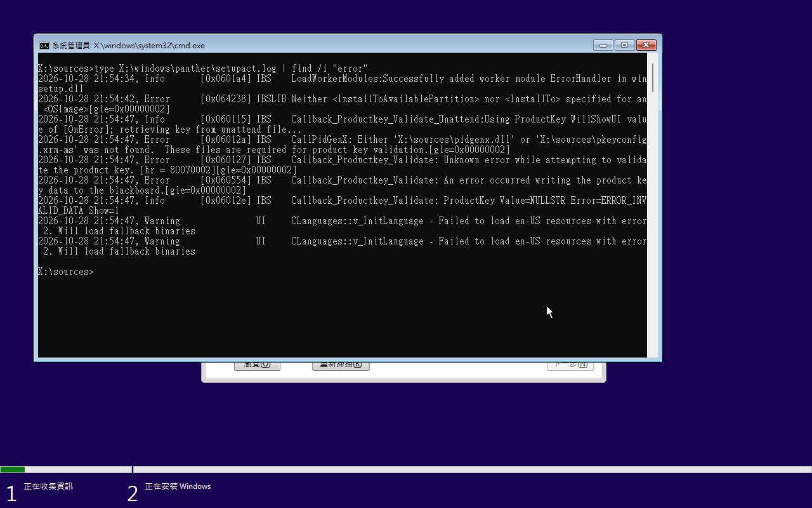
Task: Click the error code [0x0601a4] in log
Action: click(226, 79)
